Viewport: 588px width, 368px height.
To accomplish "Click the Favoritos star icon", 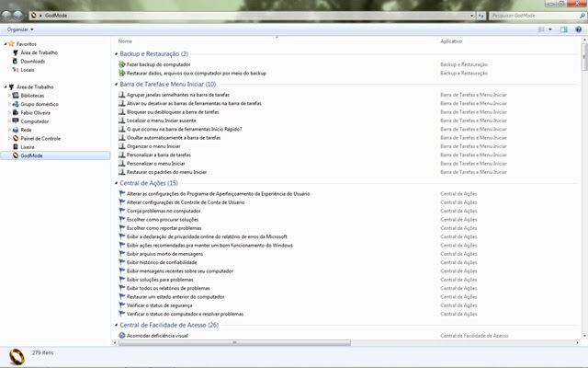I will pyautogui.click(x=11, y=44).
